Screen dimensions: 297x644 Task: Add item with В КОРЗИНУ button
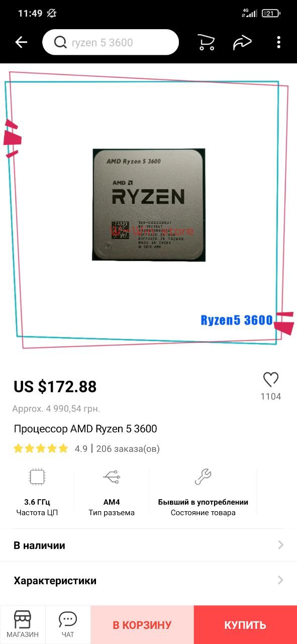coord(142,625)
